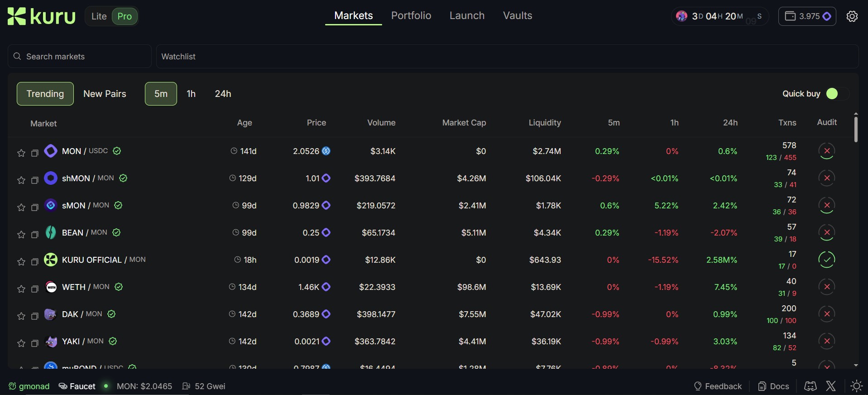Screen dimensions: 868x395
Task: Click the DAK token logo
Action: point(51,314)
